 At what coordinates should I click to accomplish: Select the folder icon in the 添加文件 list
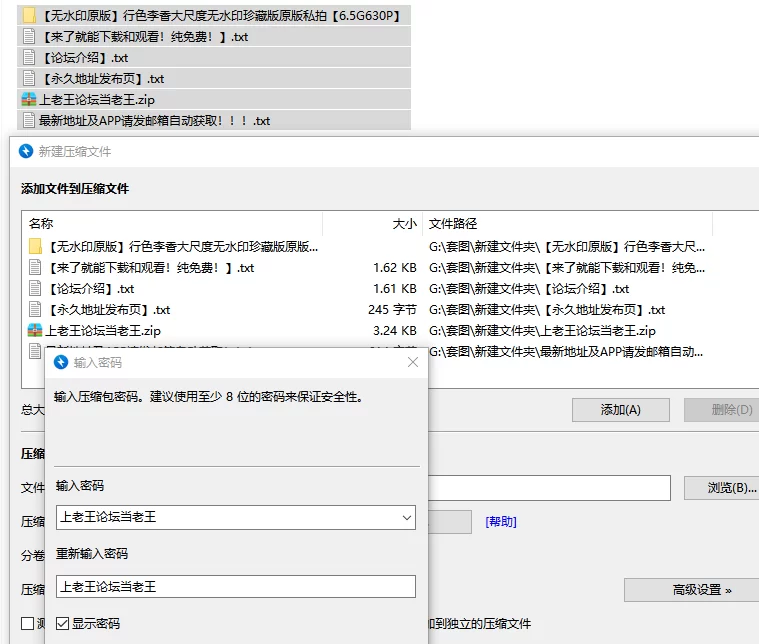tap(36, 246)
